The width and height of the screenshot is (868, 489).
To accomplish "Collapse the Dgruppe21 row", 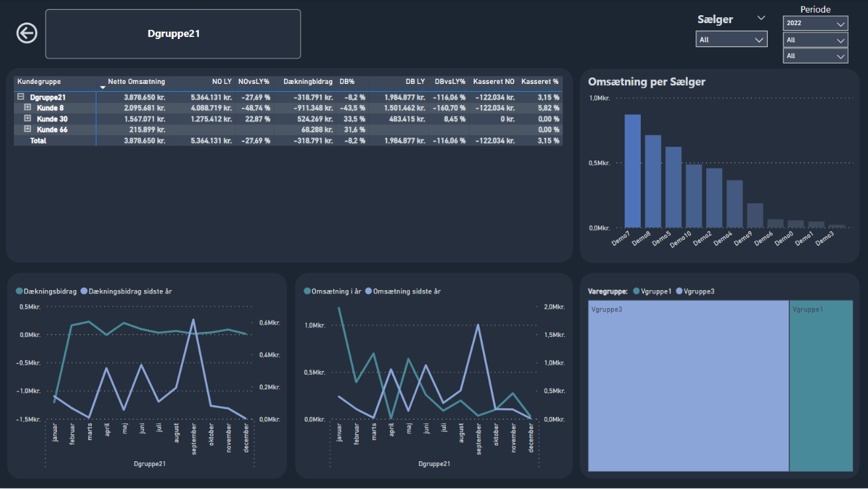I will pyautogui.click(x=21, y=97).
